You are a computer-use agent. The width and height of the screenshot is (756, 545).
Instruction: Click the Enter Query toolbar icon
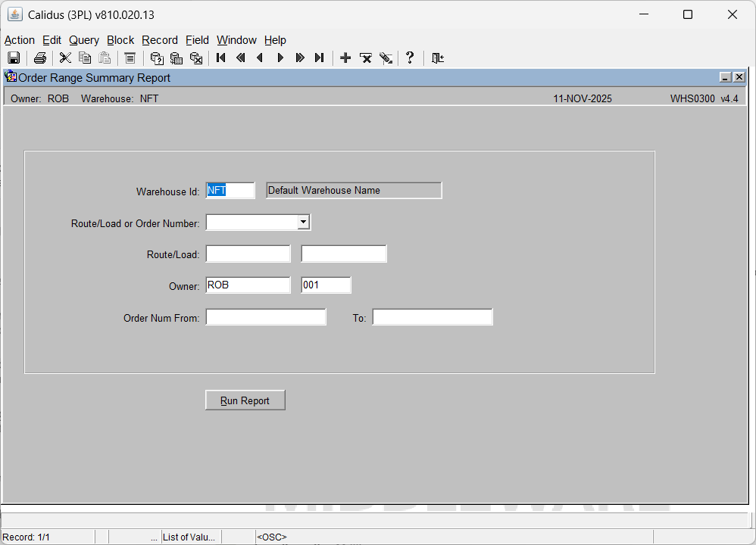click(x=157, y=58)
